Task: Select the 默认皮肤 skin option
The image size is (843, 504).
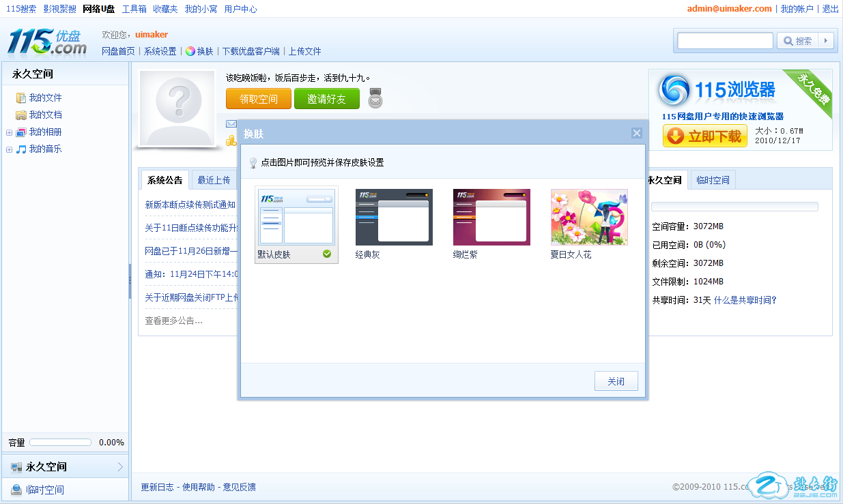Action: (x=296, y=217)
